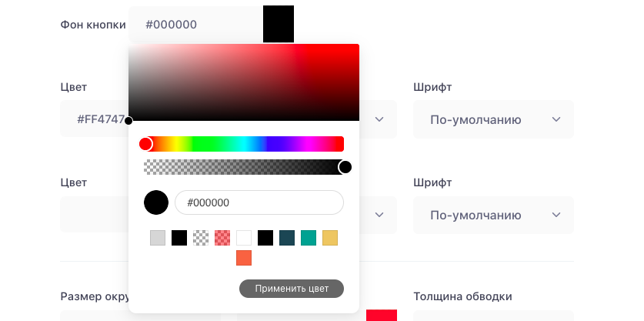Click the chevron of the hidden dropdown in the lower Цвет row

pyautogui.click(x=379, y=215)
